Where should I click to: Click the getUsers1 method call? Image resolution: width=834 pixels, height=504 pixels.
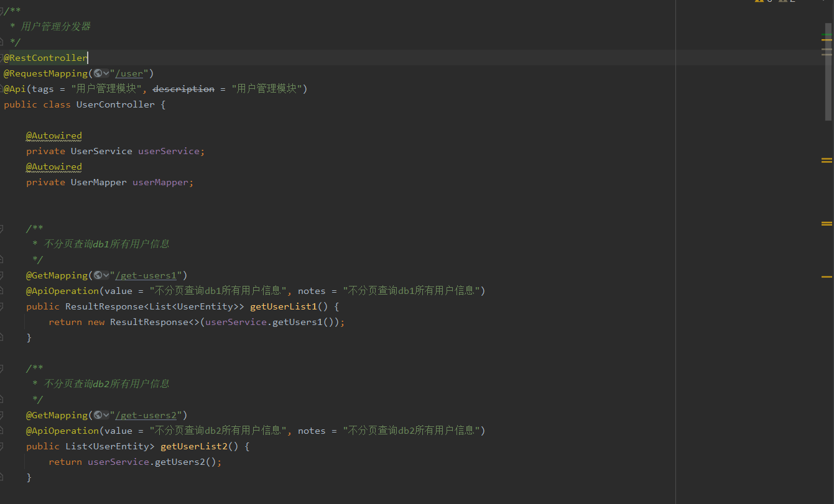coord(298,322)
